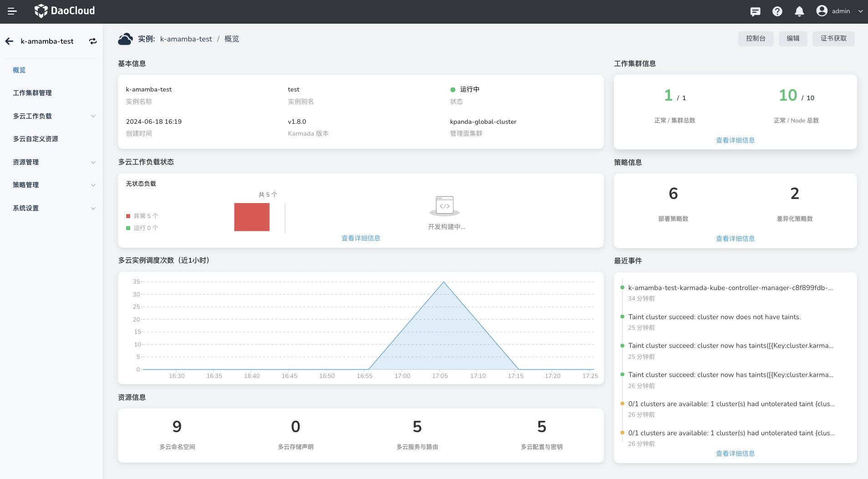Expand the 系统设置 sidebar menu
Image resolution: width=868 pixels, height=479 pixels.
tap(93, 208)
